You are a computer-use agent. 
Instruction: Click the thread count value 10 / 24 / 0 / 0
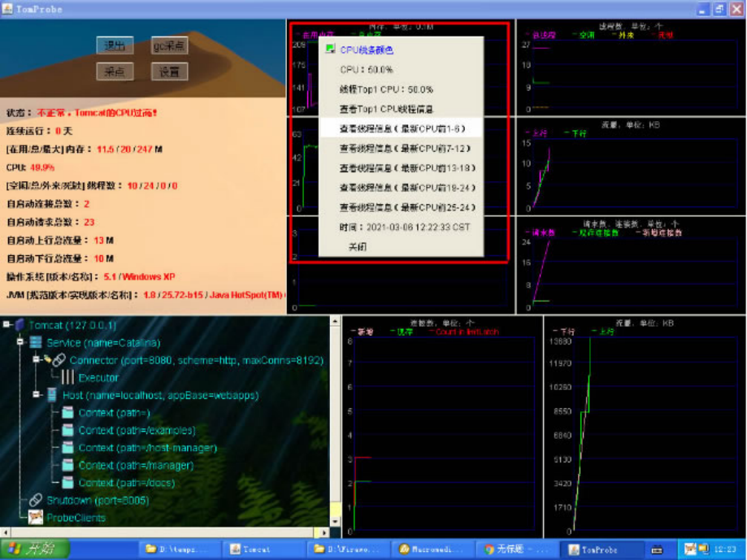(x=152, y=185)
